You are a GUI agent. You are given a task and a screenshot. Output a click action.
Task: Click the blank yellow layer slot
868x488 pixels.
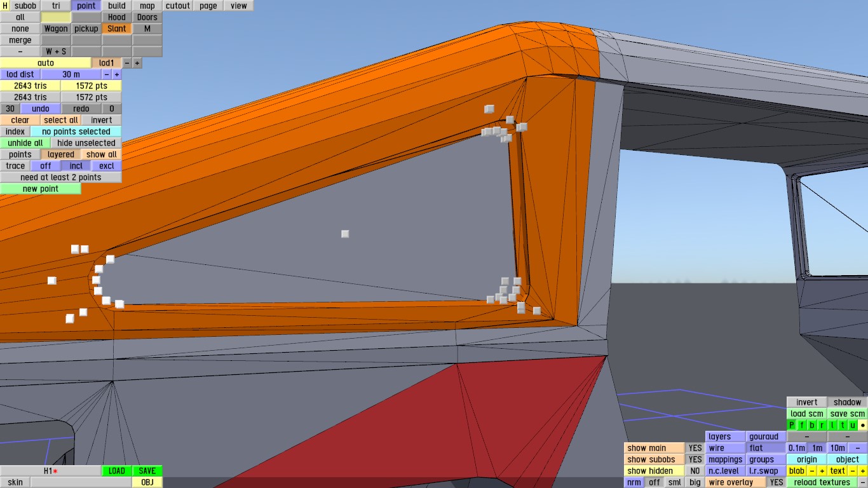56,17
